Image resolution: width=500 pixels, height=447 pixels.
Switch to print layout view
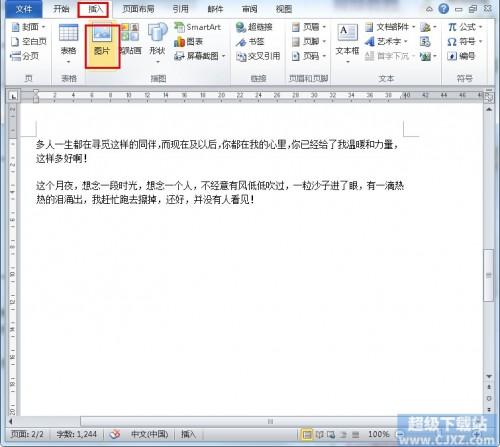307,434
